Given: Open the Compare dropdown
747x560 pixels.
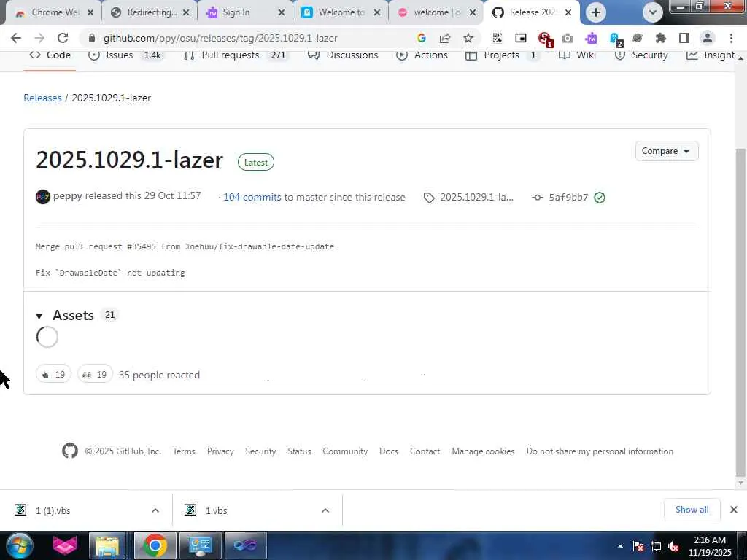Looking at the screenshot, I should (x=667, y=151).
